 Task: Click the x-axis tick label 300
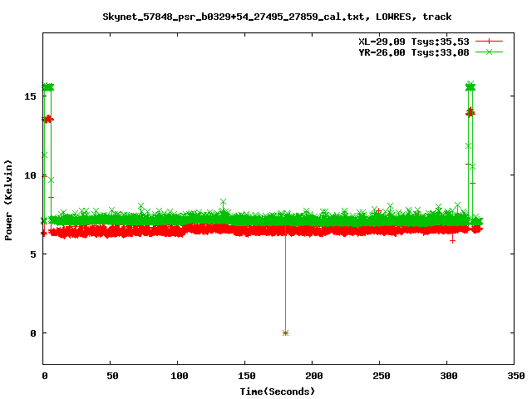[449, 376]
